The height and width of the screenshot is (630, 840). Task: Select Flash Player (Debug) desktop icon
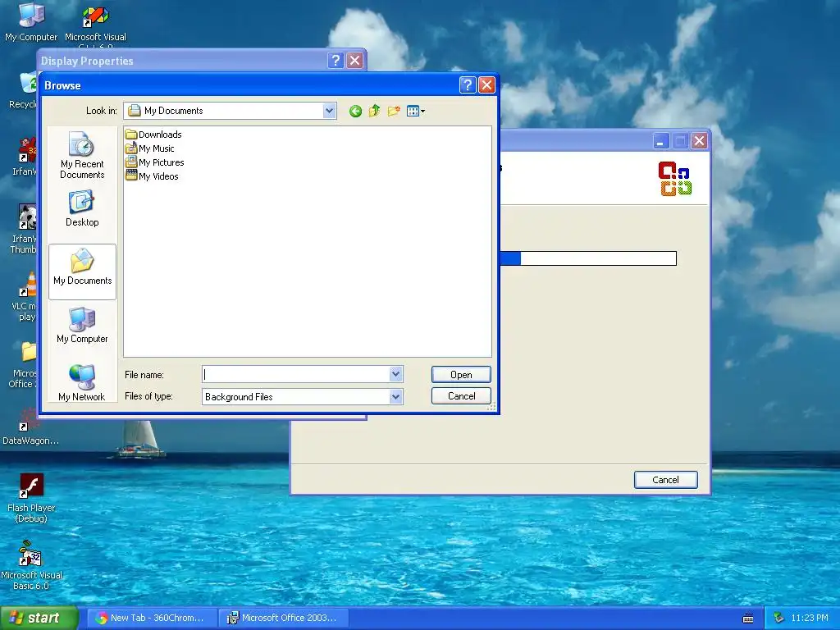31,498
